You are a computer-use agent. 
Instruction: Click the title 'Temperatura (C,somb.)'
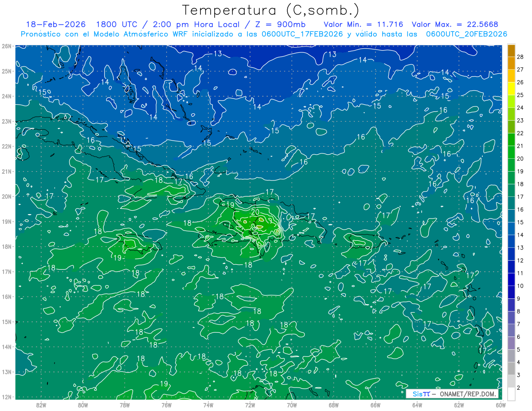click(x=271, y=11)
